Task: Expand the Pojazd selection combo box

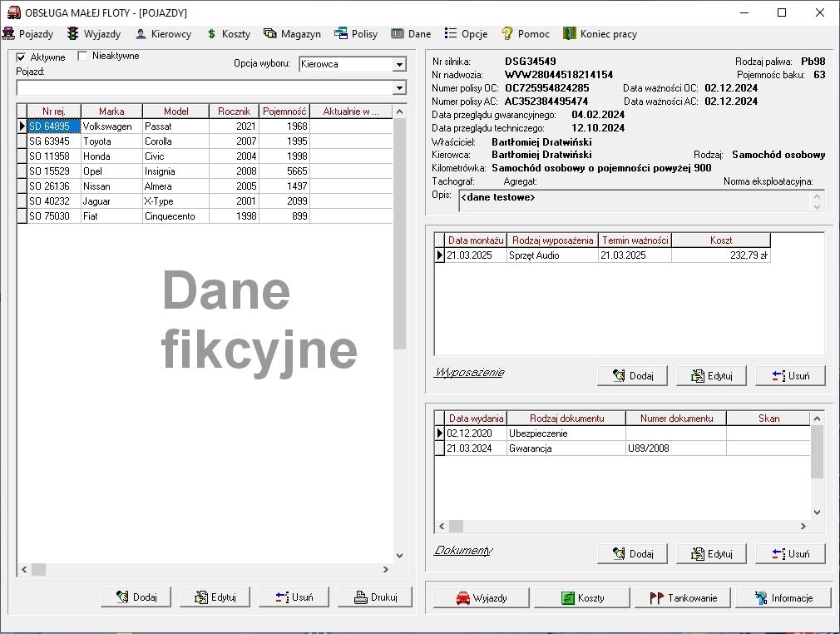Action: 402,87
